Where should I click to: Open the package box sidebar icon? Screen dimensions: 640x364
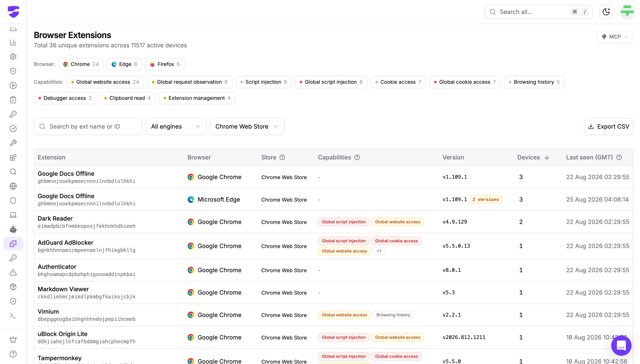(13, 287)
